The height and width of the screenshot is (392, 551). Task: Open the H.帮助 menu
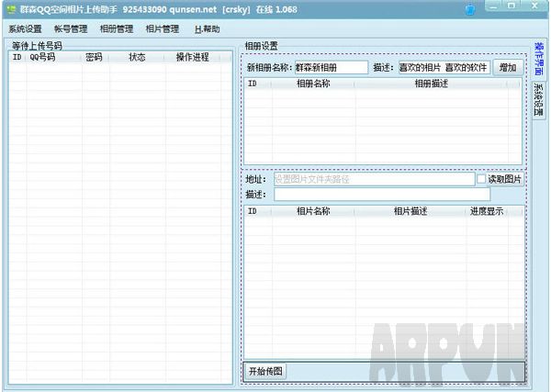point(207,28)
